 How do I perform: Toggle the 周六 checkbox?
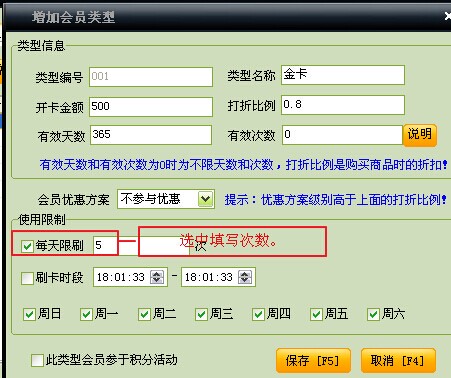373,314
